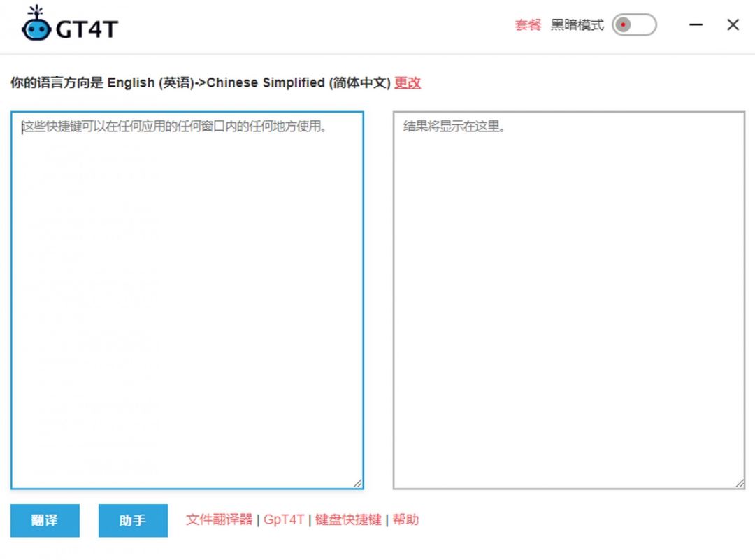Click the translation results text box

pyautogui.click(x=568, y=300)
